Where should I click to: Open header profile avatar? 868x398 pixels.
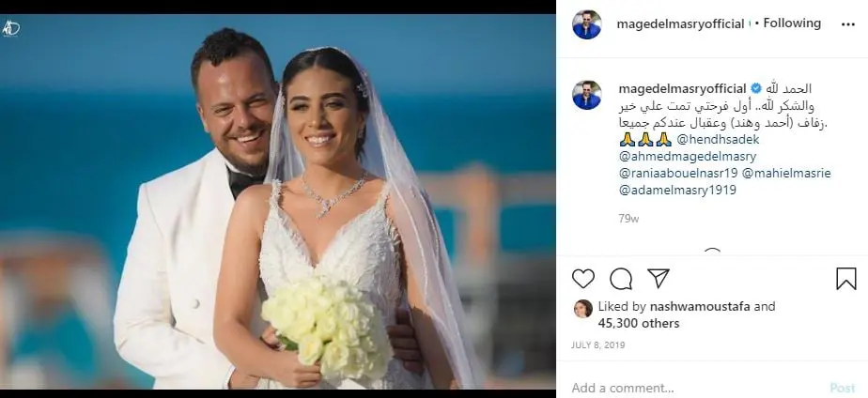587,24
